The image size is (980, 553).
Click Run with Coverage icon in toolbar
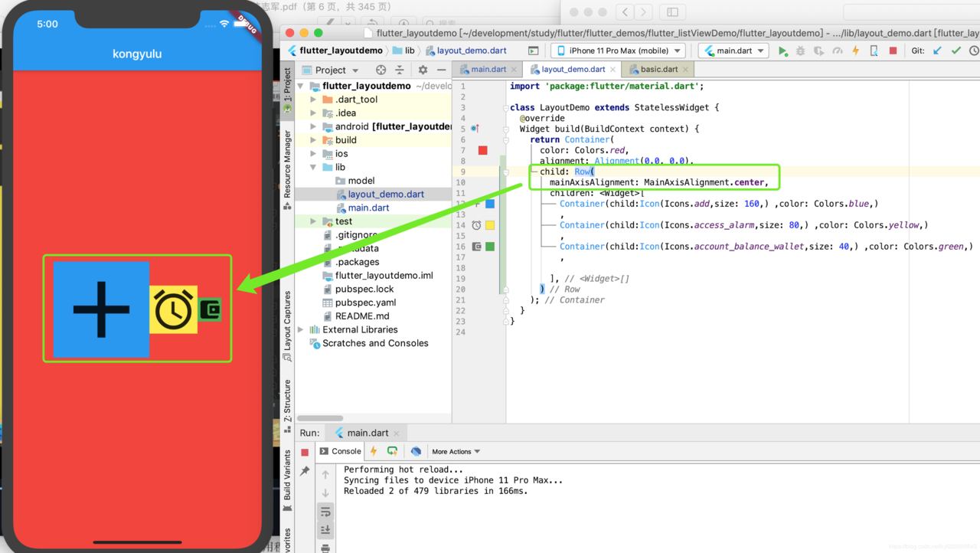point(818,51)
